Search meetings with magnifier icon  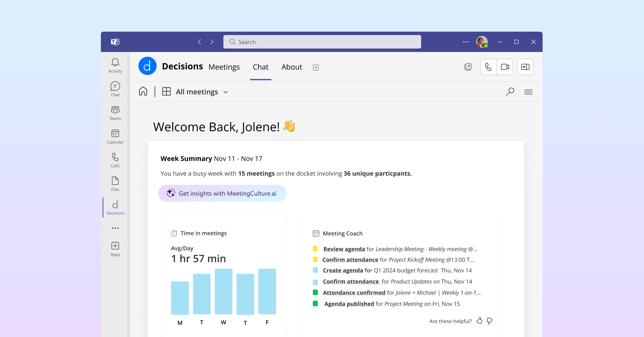510,92
